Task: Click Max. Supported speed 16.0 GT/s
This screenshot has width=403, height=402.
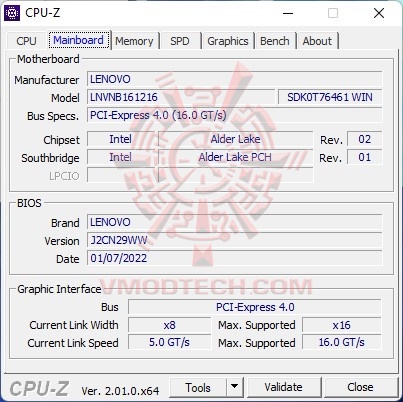Action: [342, 342]
